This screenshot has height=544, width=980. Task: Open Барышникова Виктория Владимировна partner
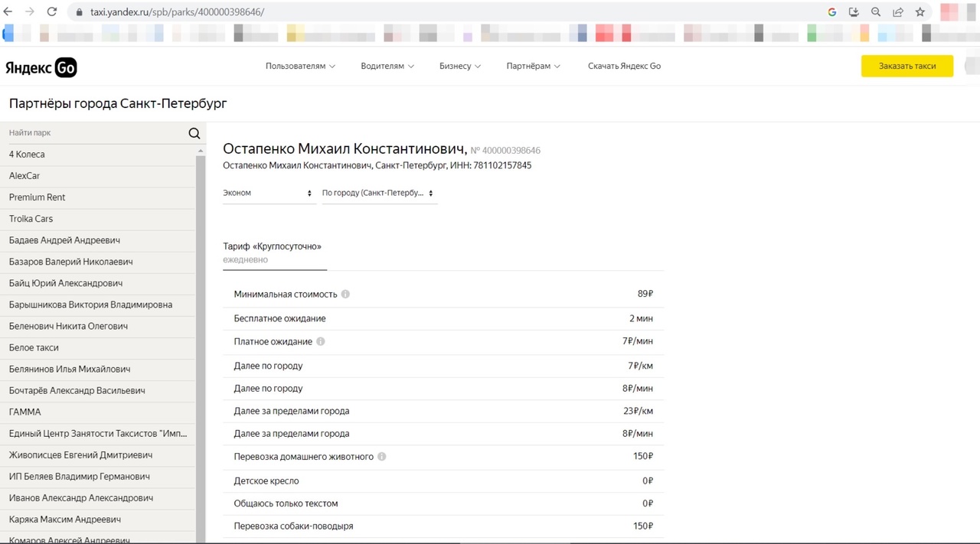[x=98, y=305]
